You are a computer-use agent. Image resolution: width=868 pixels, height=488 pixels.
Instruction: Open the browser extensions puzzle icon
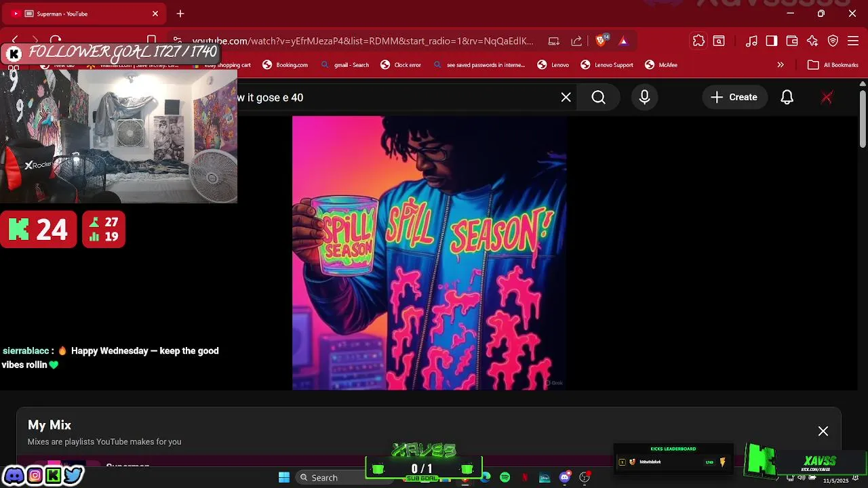pyautogui.click(x=698, y=41)
